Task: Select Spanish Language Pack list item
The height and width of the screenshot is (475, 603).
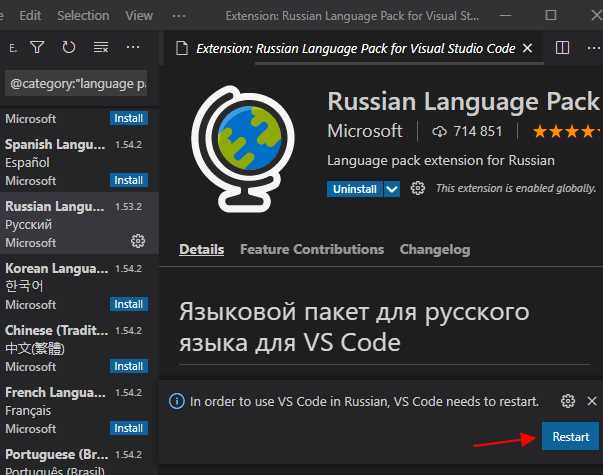Action: (79, 161)
